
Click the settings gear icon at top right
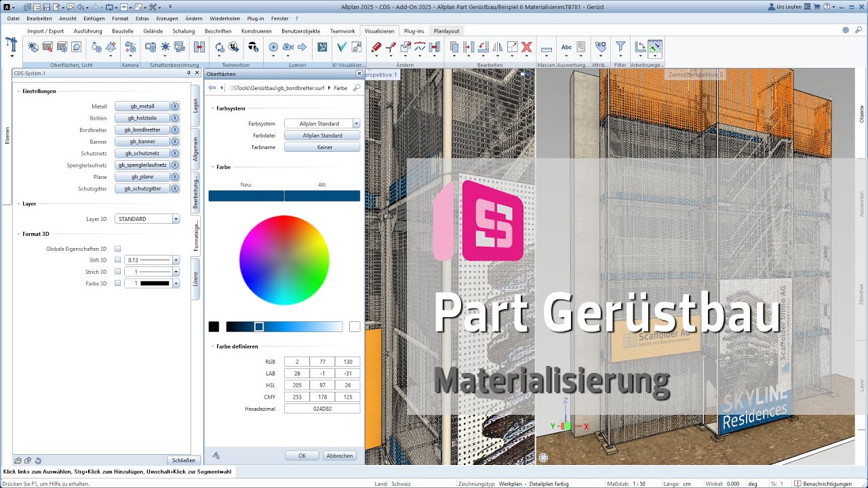(846, 30)
